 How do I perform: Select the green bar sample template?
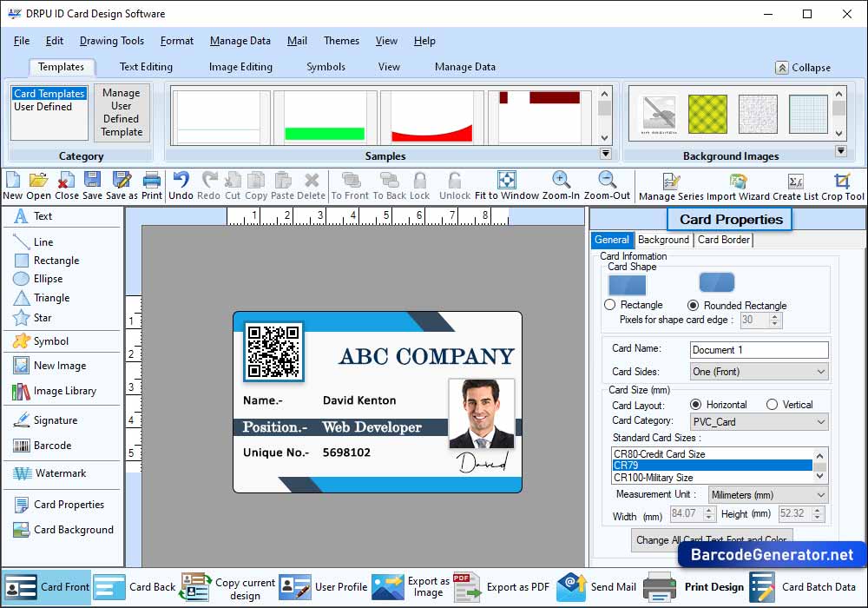point(325,117)
